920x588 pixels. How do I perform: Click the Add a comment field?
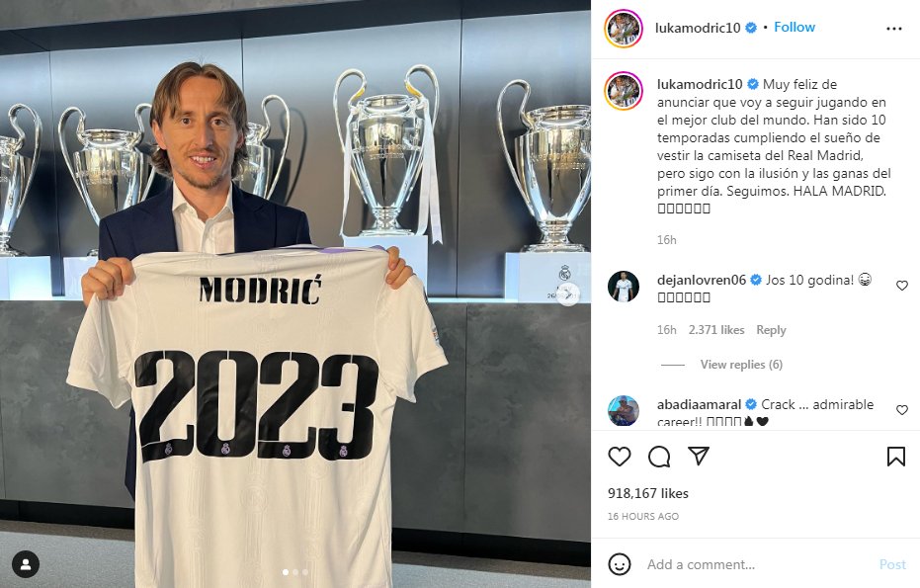pyautogui.click(x=757, y=564)
